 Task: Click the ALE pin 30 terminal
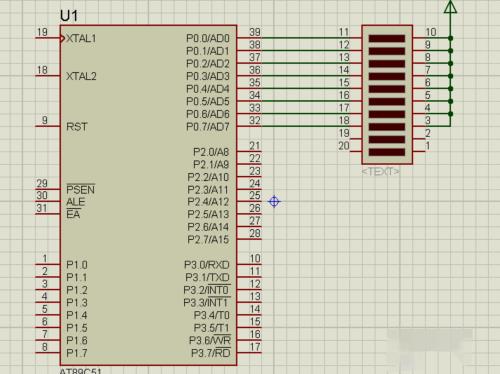point(48,202)
